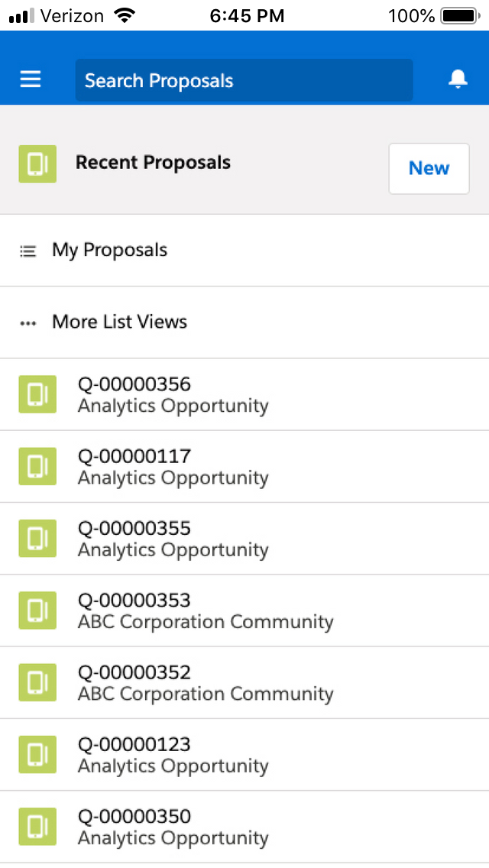Open Recent Proposals view selector
489x868 pixels.
pos(153,163)
